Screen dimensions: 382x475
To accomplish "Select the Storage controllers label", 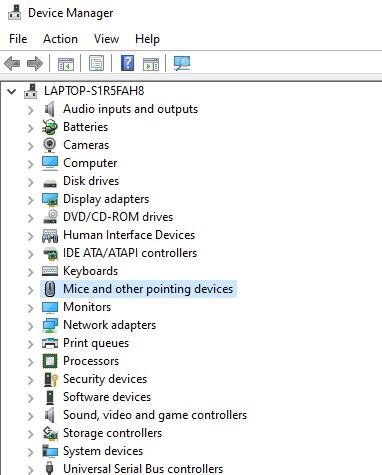I will pos(112,433).
